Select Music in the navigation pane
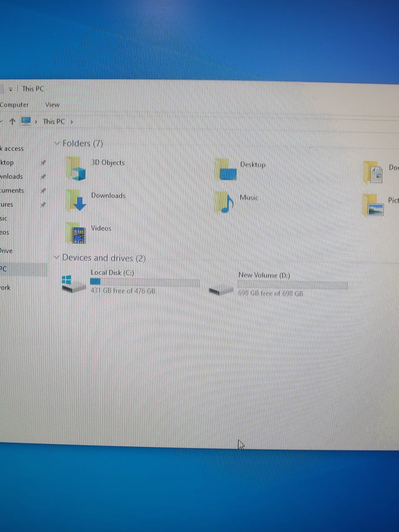The height and width of the screenshot is (532, 399). pos(4,218)
